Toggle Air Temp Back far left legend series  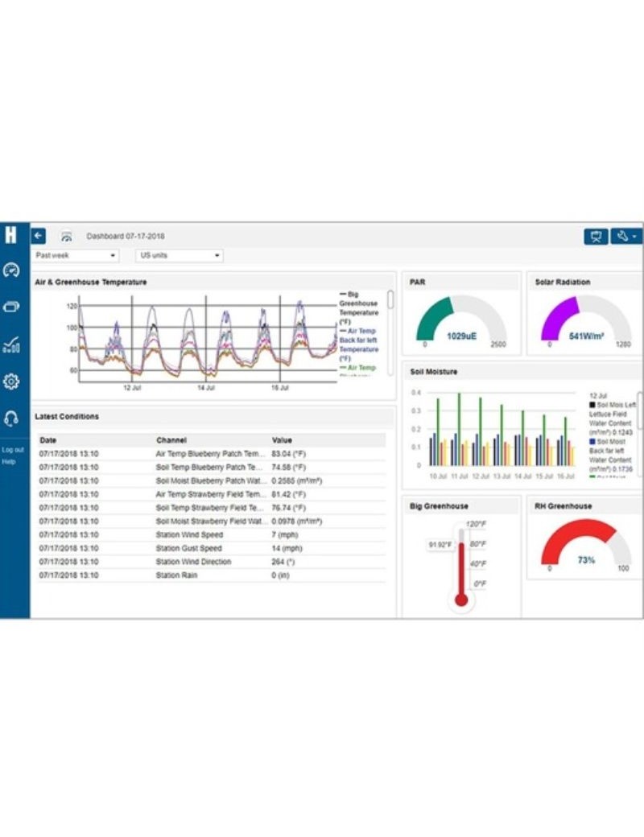pyautogui.click(x=358, y=340)
